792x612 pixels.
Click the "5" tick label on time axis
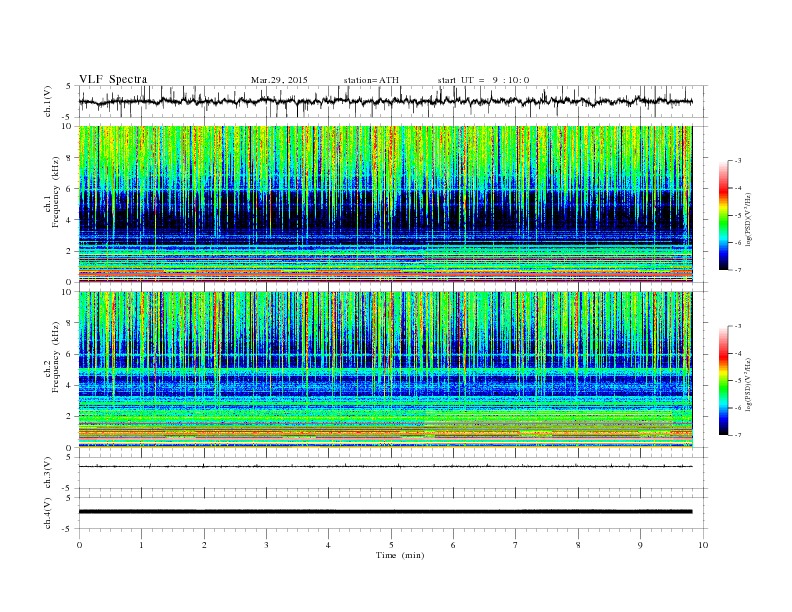[x=391, y=545]
